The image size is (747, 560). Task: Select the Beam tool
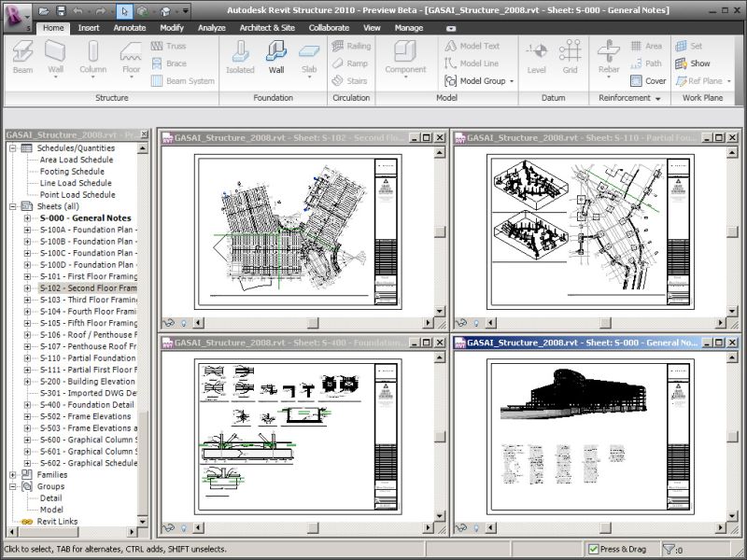click(22, 57)
